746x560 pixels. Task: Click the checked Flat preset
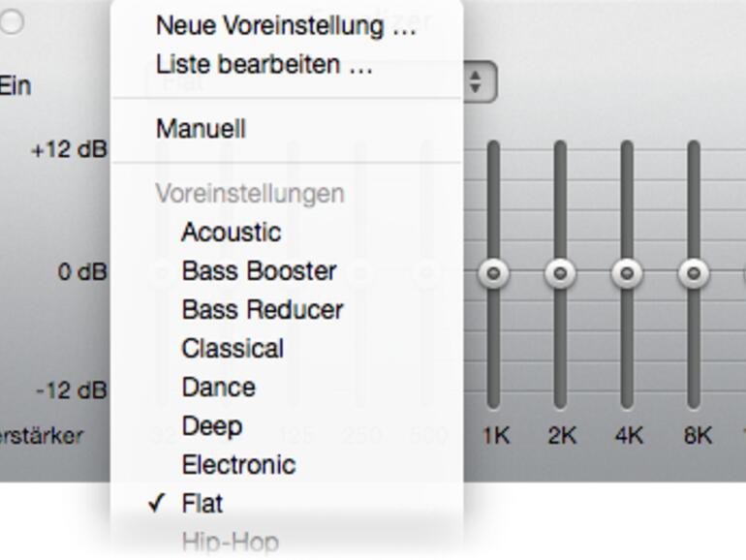coord(202,504)
